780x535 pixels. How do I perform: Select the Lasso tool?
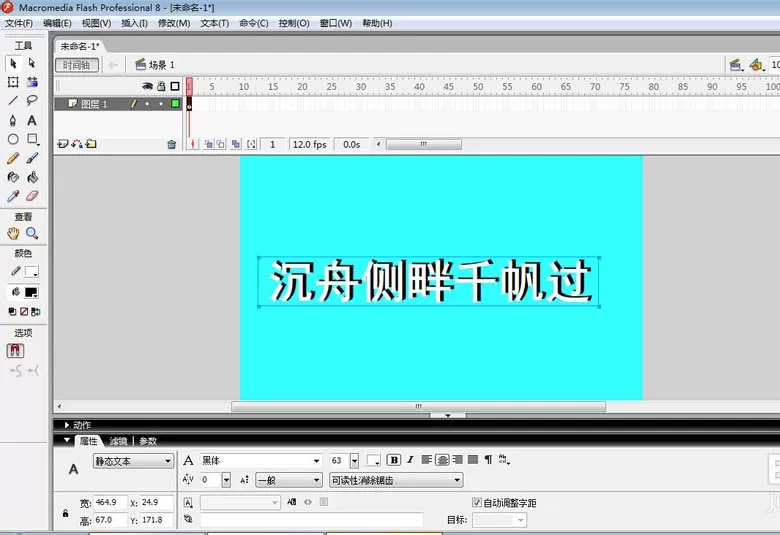[32, 101]
